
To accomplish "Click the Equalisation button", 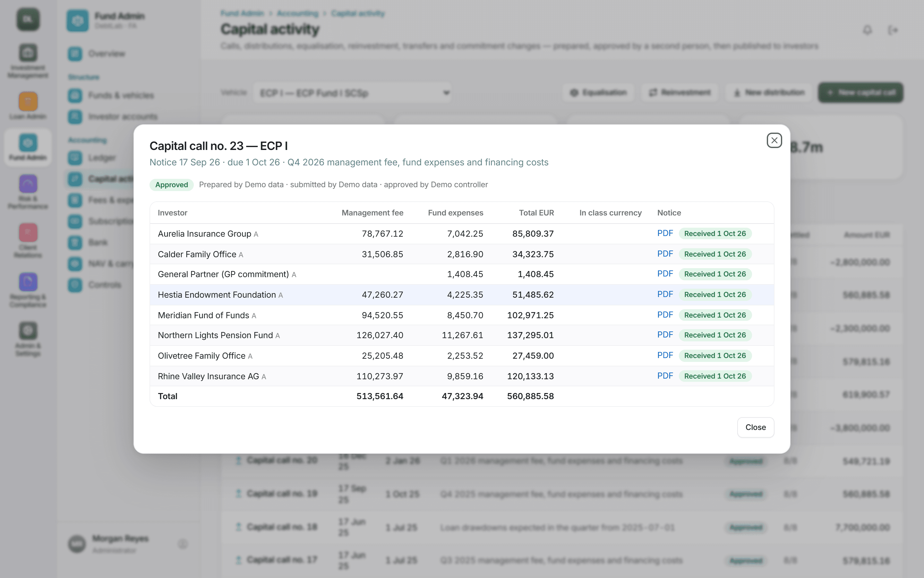I will tap(598, 92).
